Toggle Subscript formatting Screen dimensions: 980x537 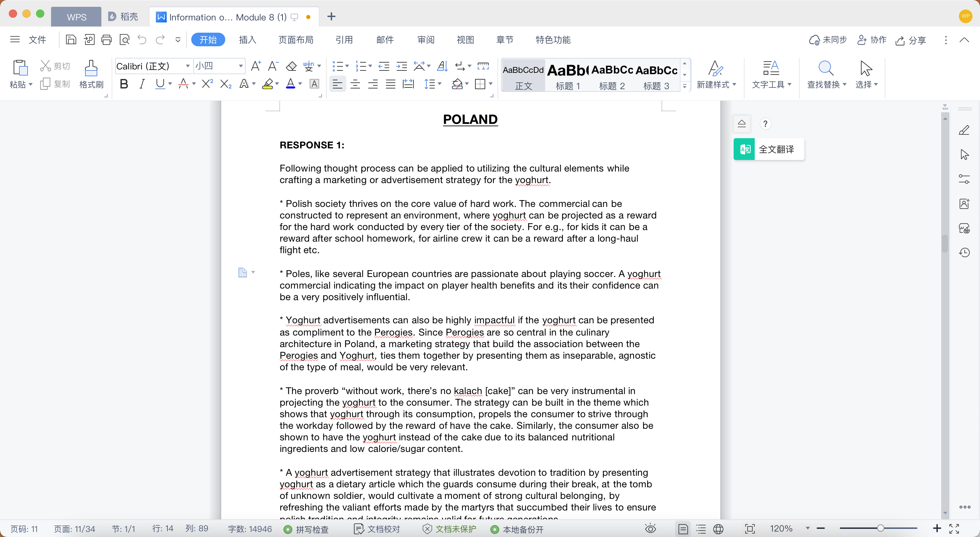click(226, 84)
